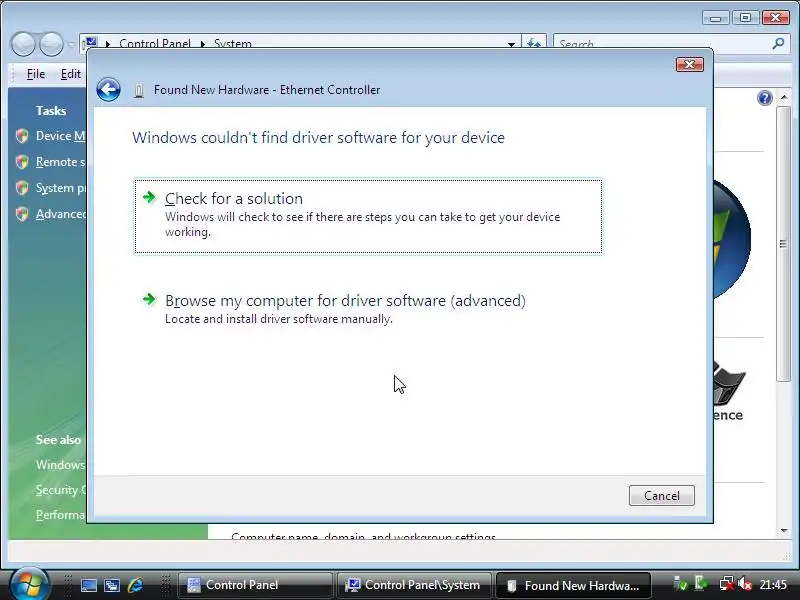Click the address bar computer icon
Viewport: 800px width, 600px height.
pos(91,43)
